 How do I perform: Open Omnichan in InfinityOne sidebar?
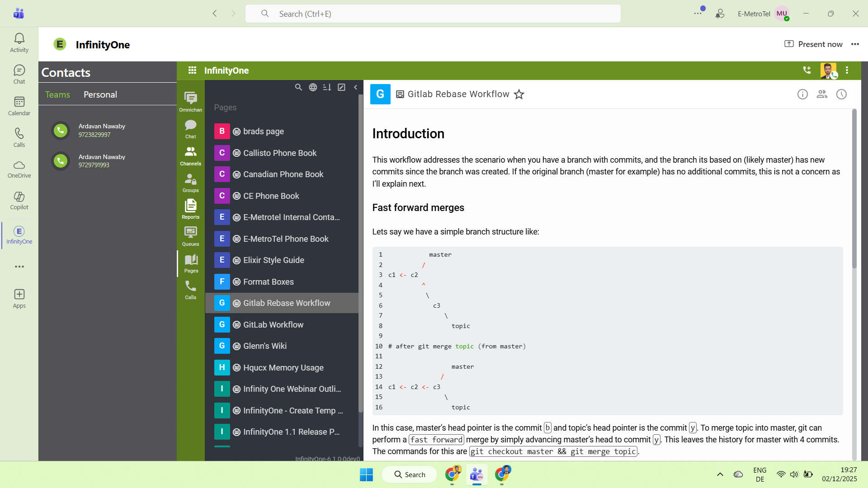coord(191,102)
